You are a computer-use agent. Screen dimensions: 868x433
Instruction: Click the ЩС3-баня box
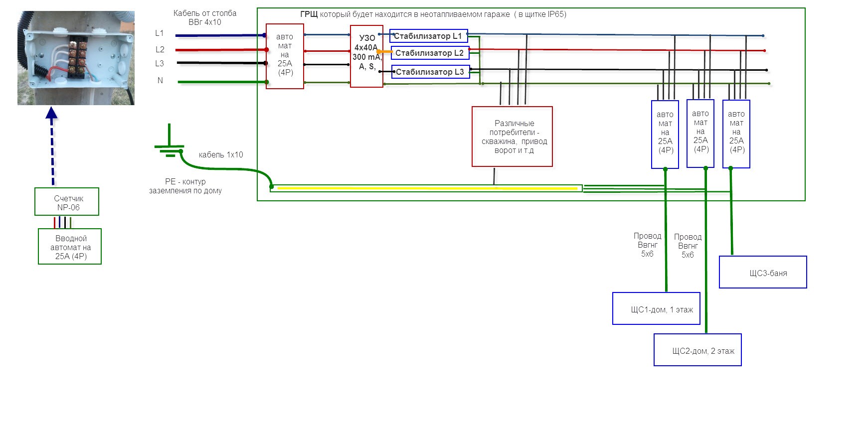[x=763, y=272]
